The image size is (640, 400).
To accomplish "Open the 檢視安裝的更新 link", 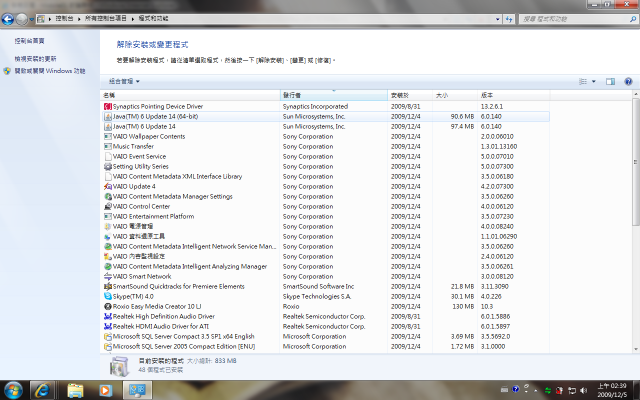I will coord(36,59).
